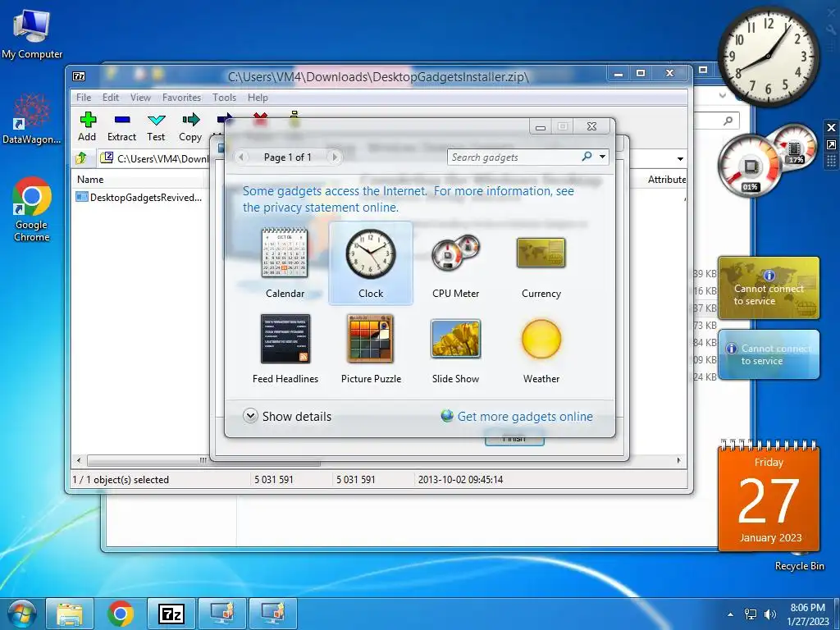The height and width of the screenshot is (630, 840).
Task: Open the Tools menu in 7-Zip
Action: pyautogui.click(x=224, y=98)
